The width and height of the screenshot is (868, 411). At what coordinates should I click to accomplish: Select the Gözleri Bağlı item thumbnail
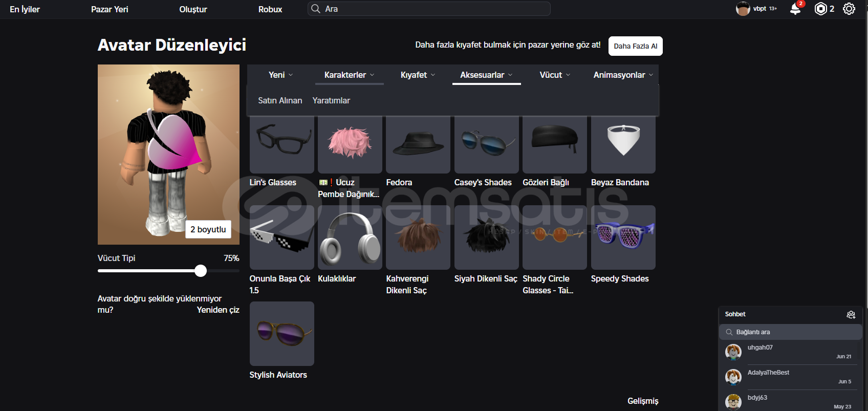coord(555,145)
